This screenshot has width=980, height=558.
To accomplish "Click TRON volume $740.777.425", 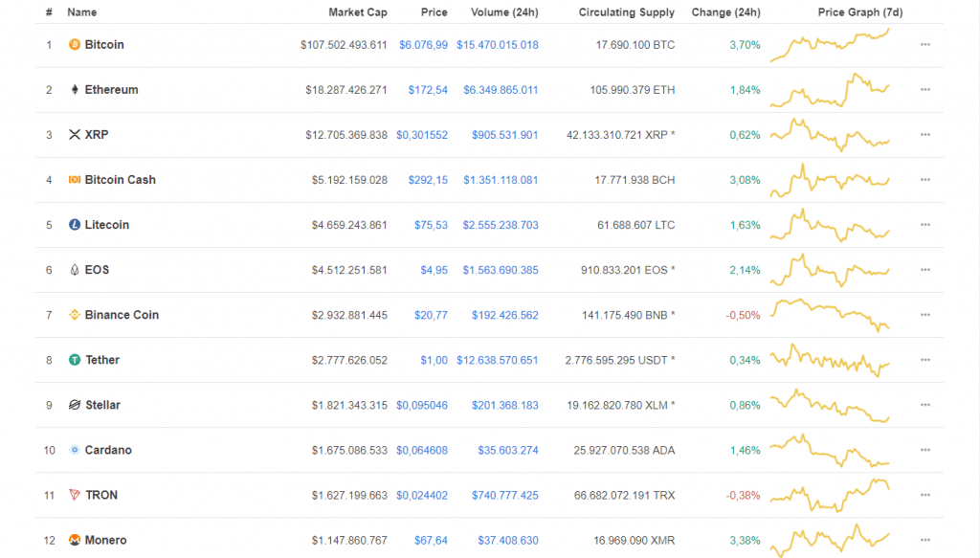I will (x=504, y=494).
